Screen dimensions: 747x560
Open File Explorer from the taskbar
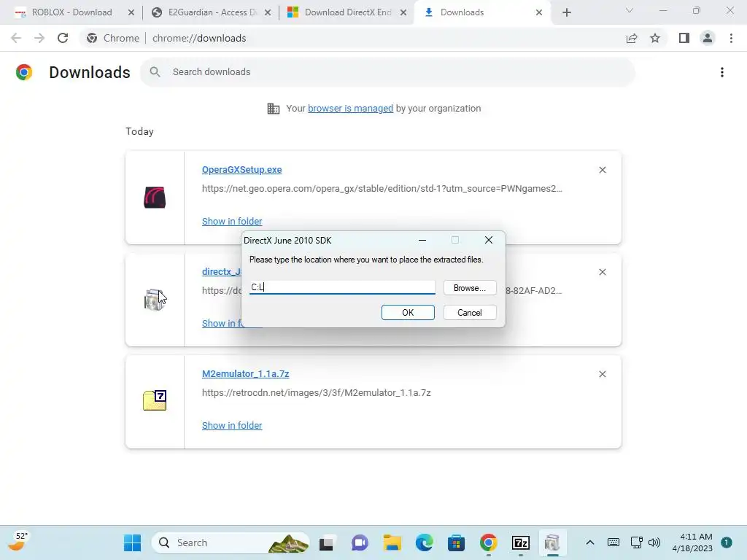(x=392, y=542)
